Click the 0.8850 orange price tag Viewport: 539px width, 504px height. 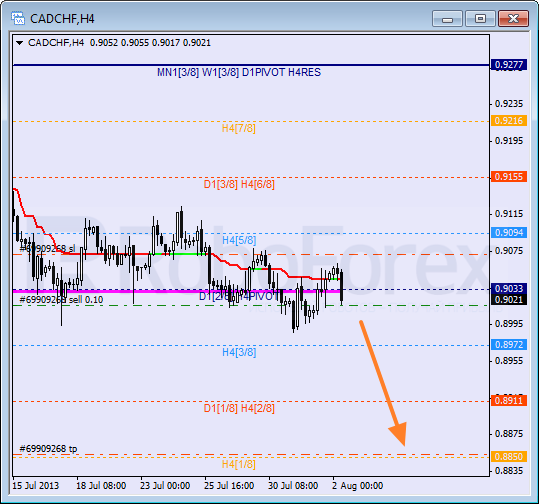(x=509, y=457)
